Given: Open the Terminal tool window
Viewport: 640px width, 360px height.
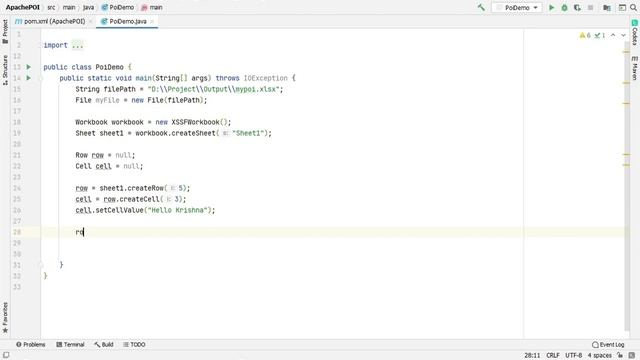Looking at the screenshot, I should [70, 344].
